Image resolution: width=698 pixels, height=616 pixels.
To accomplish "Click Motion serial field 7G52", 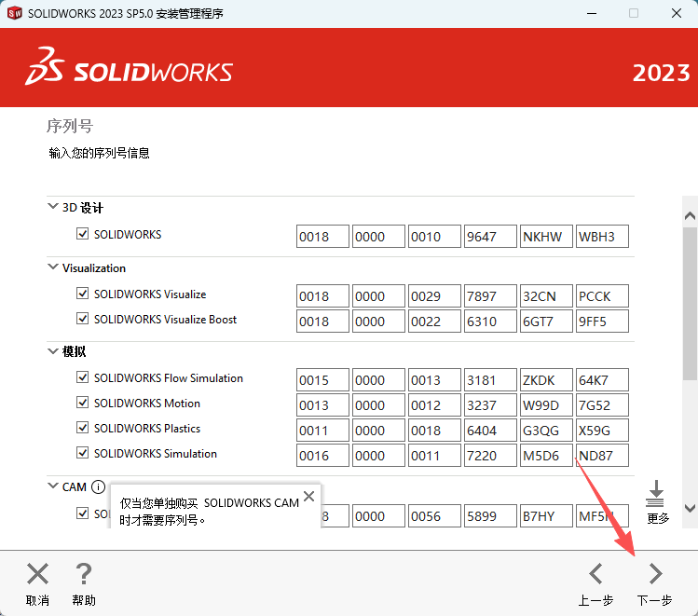I will tap(602, 405).
